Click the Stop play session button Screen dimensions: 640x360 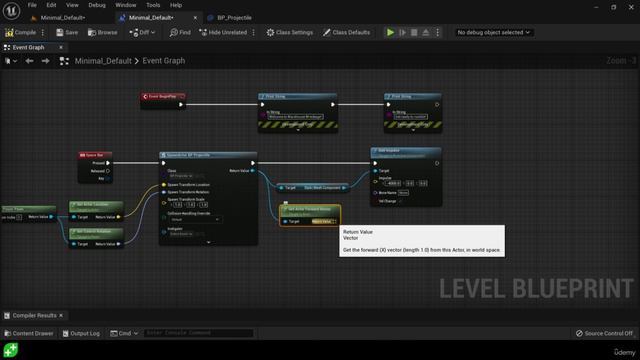tap(414, 32)
